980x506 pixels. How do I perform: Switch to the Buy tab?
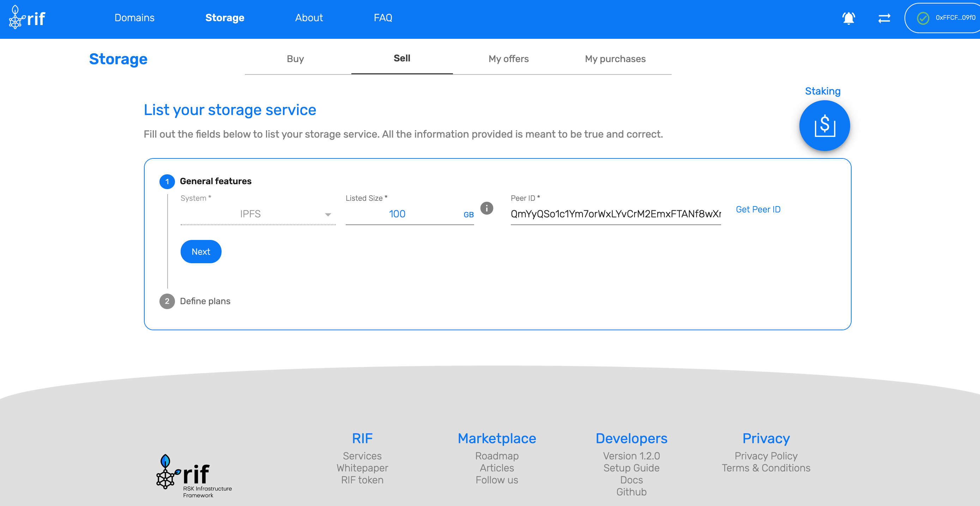point(296,59)
